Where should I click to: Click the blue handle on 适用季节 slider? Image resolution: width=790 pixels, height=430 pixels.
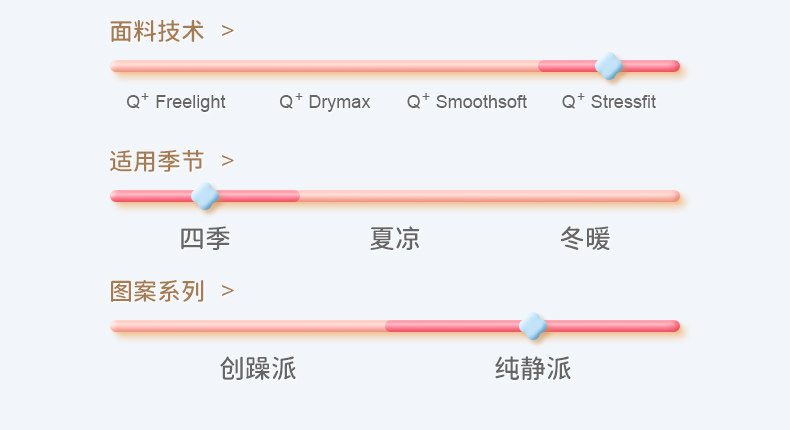pyautogui.click(x=205, y=196)
